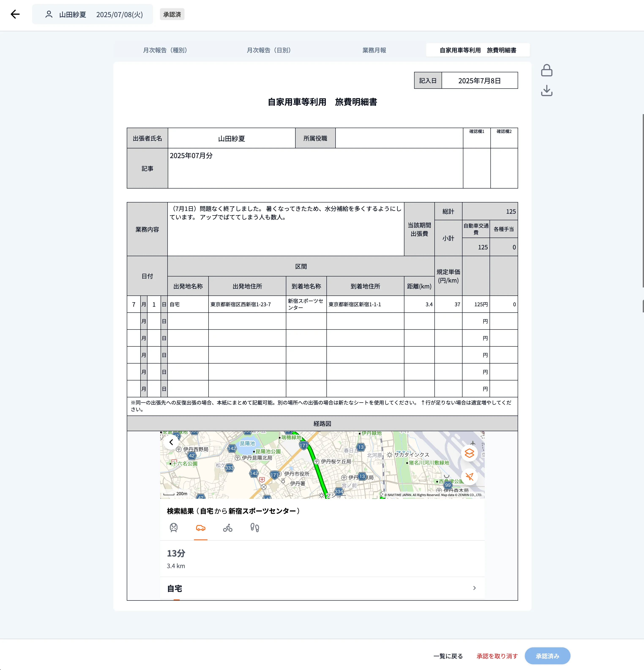Click 承認を取り消す to cancel approval

tap(497, 656)
